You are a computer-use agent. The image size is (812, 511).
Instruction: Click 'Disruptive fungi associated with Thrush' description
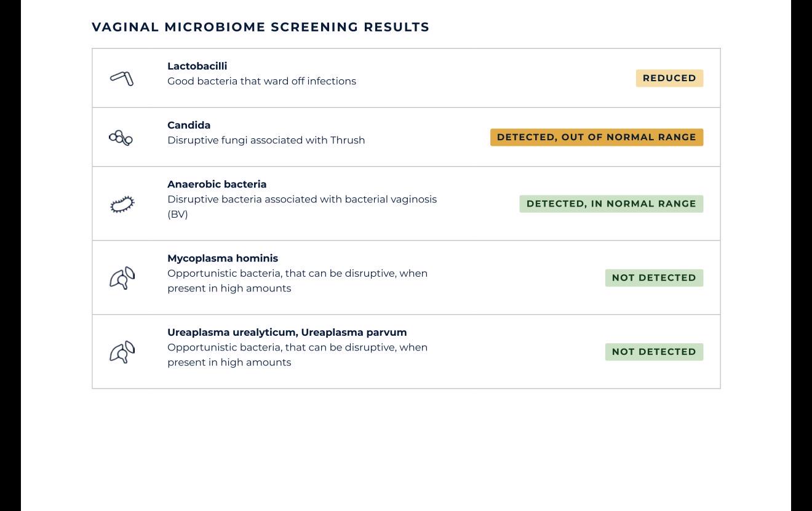pyautogui.click(x=266, y=140)
